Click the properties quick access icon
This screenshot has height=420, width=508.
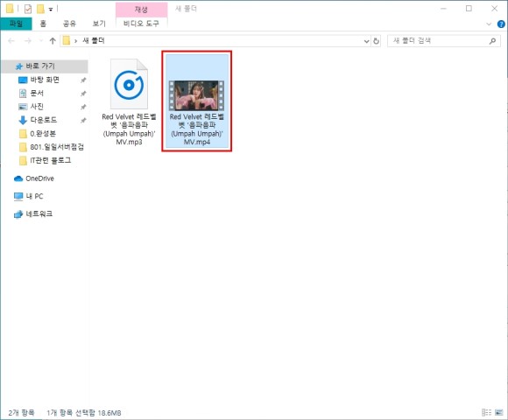[28, 9]
